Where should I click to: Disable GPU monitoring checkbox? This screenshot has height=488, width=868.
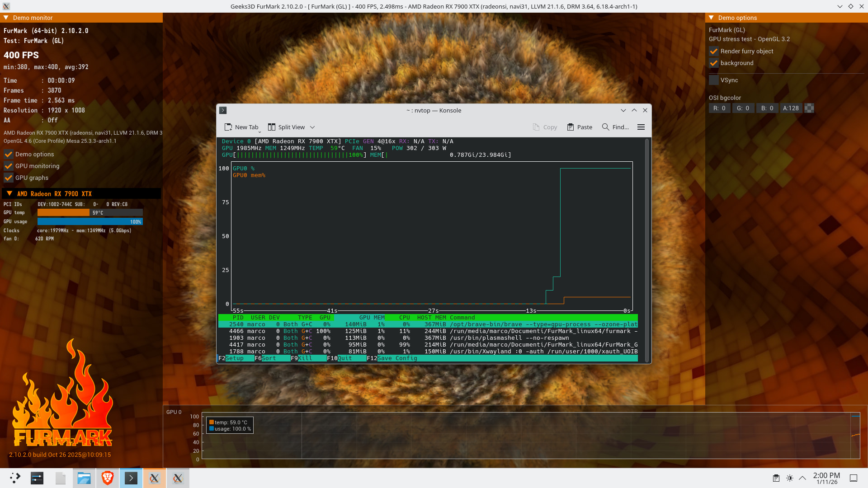pyautogui.click(x=9, y=166)
